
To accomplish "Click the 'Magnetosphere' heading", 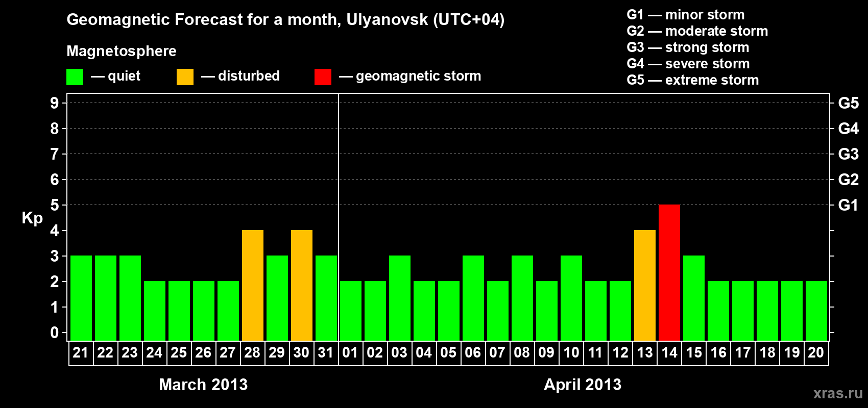I will coord(122,51).
